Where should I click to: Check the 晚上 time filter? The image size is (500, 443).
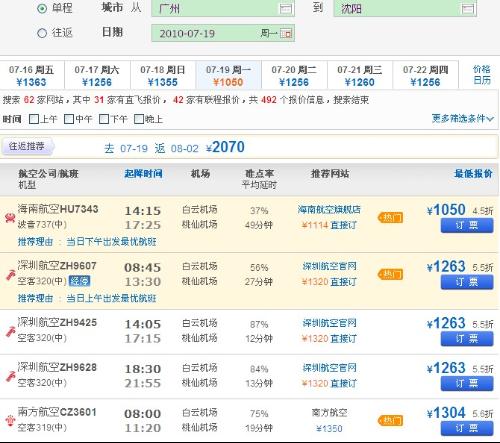tap(139, 119)
